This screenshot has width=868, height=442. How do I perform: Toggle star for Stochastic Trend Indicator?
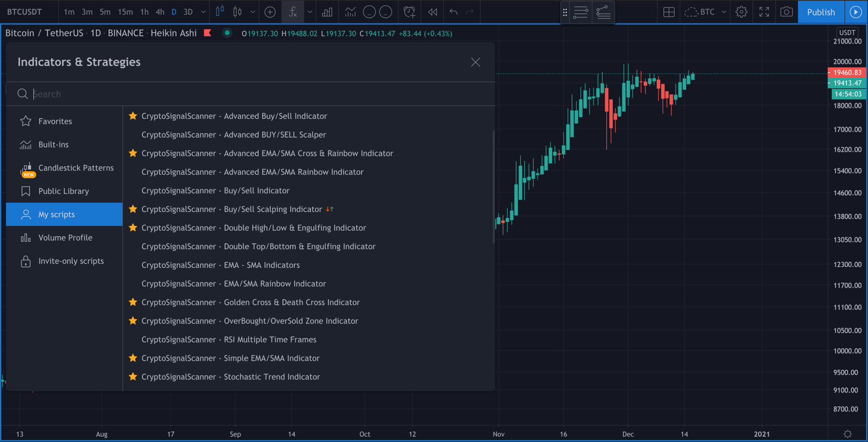pyautogui.click(x=133, y=377)
